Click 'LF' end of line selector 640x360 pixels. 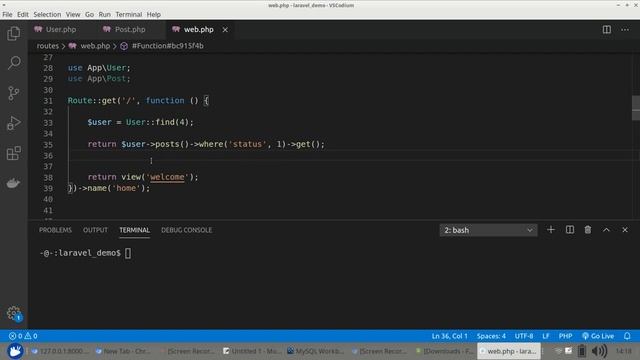pyautogui.click(x=546, y=336)
